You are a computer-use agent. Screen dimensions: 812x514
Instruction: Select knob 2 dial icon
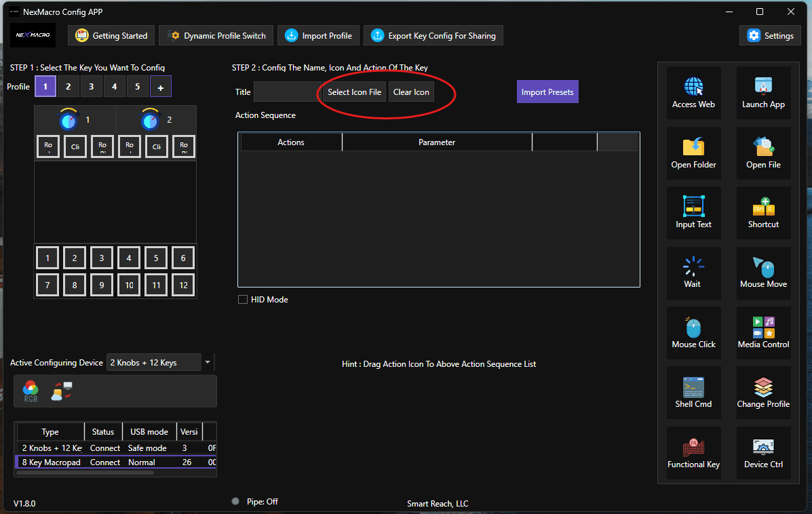click(150, 119)
